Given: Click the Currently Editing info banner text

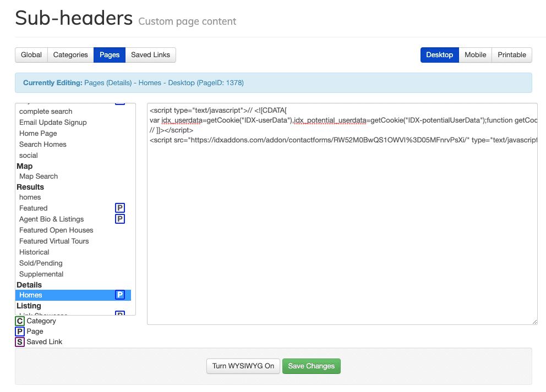Looking at the screenshot, I should pyautogui.click(x=133, y=83).
